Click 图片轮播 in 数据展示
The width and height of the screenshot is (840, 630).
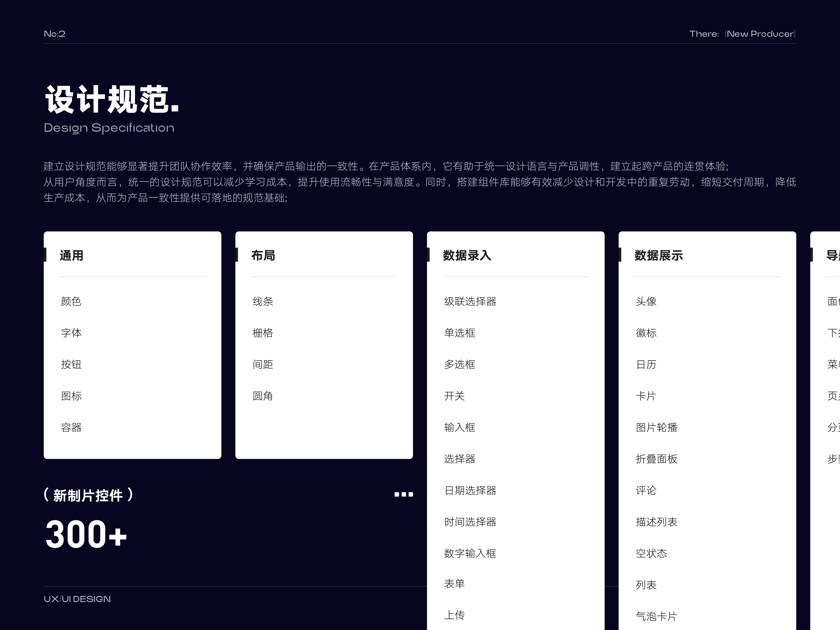(657, 427)
